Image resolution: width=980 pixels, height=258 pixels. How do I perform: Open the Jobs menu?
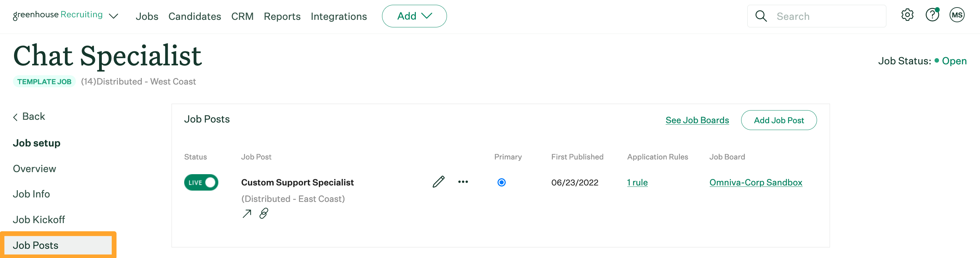click(147, 16)
